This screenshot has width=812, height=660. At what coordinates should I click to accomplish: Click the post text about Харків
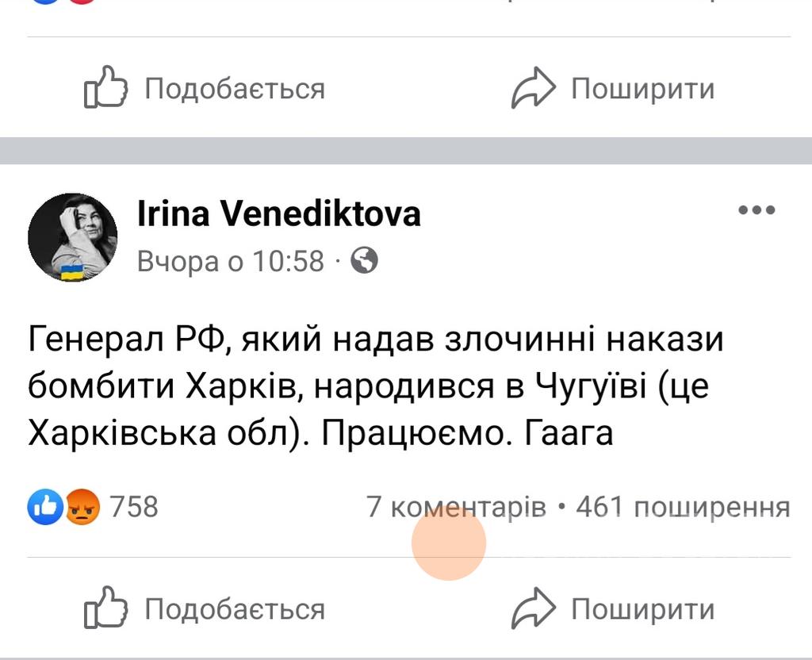click(x=376, y=387)
